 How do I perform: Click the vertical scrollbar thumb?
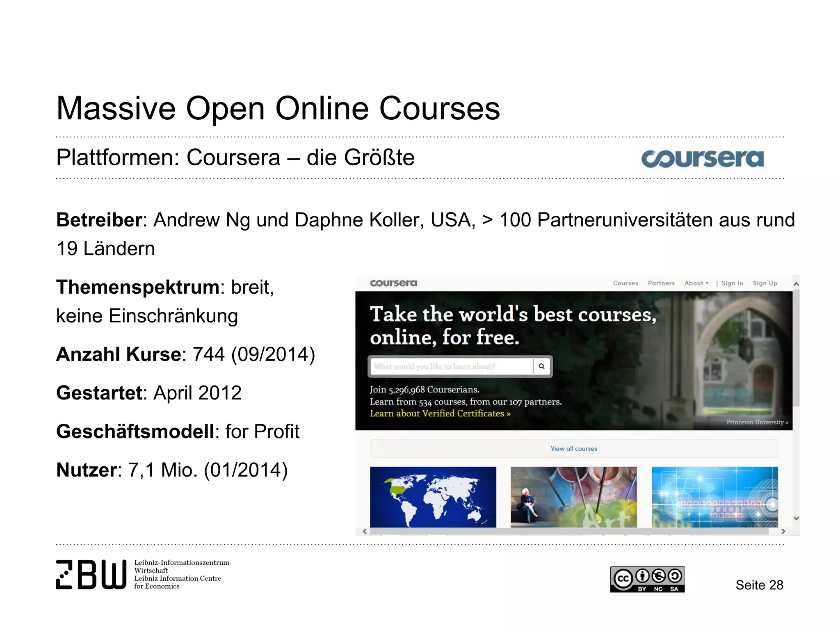click(796, 348)
